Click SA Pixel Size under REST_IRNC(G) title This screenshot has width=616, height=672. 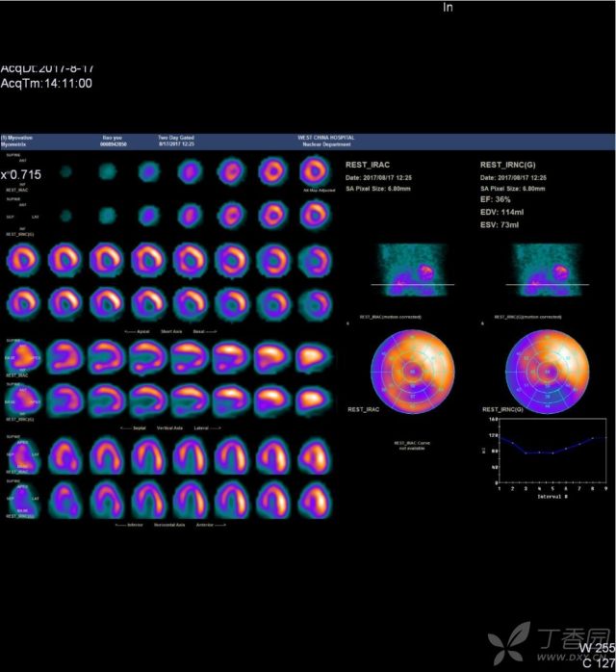513,189
